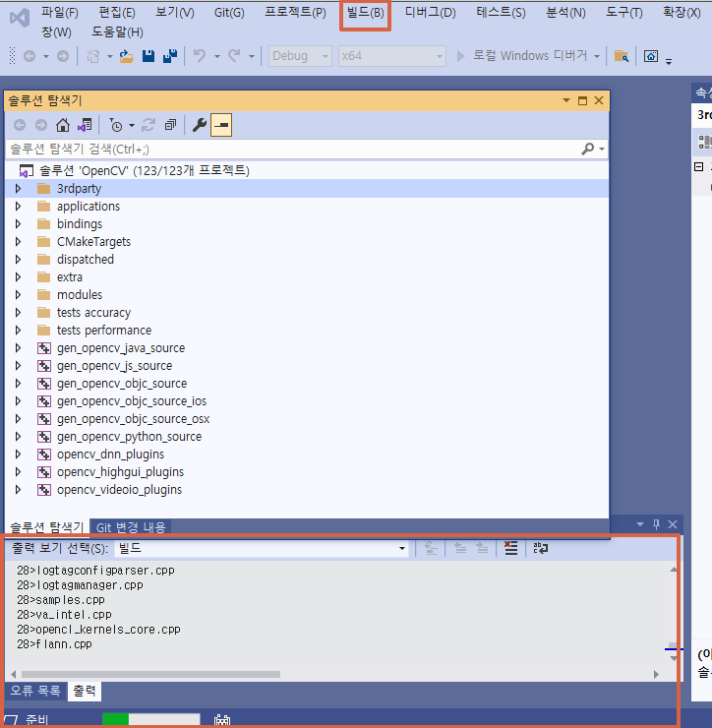Image resolution: width=712 pixels, height=728 pixels.
Task: Refresh the Solution Explorer
Action: pyautogui.click(x=148, y=125)
